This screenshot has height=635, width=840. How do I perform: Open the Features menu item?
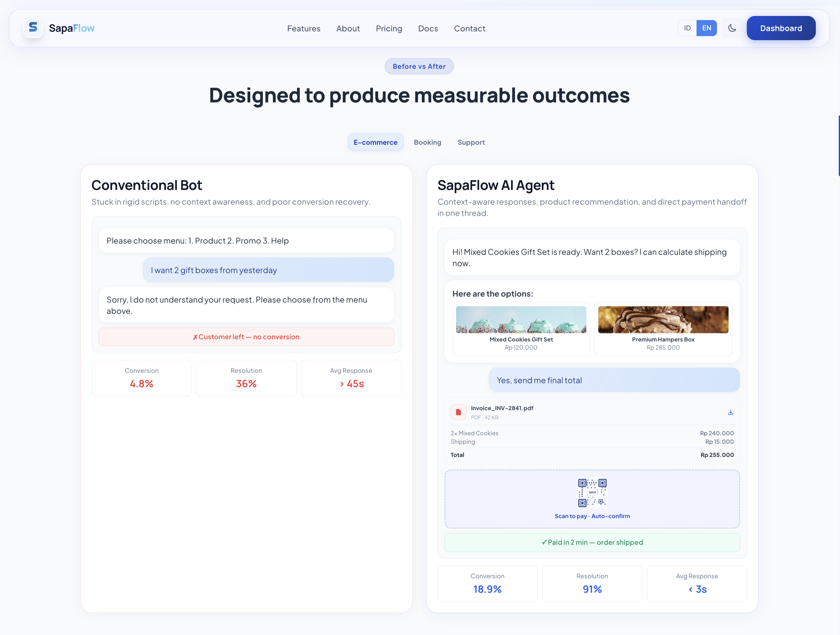[304, 29]
